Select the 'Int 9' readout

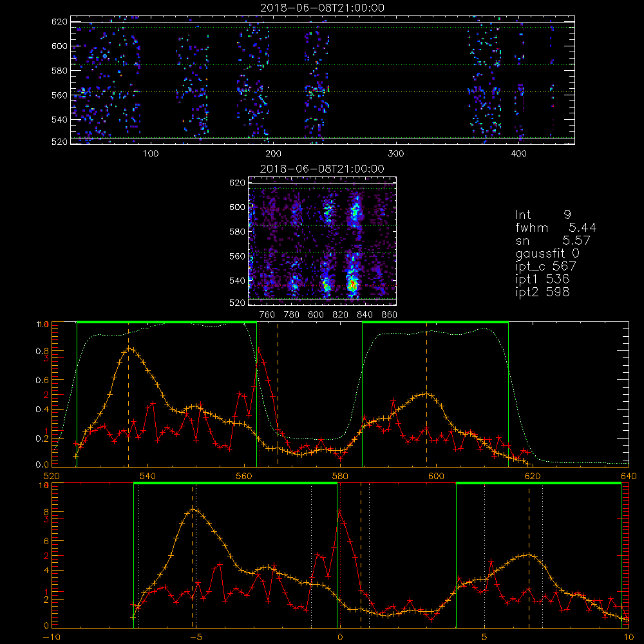click(x=543, y=214)
